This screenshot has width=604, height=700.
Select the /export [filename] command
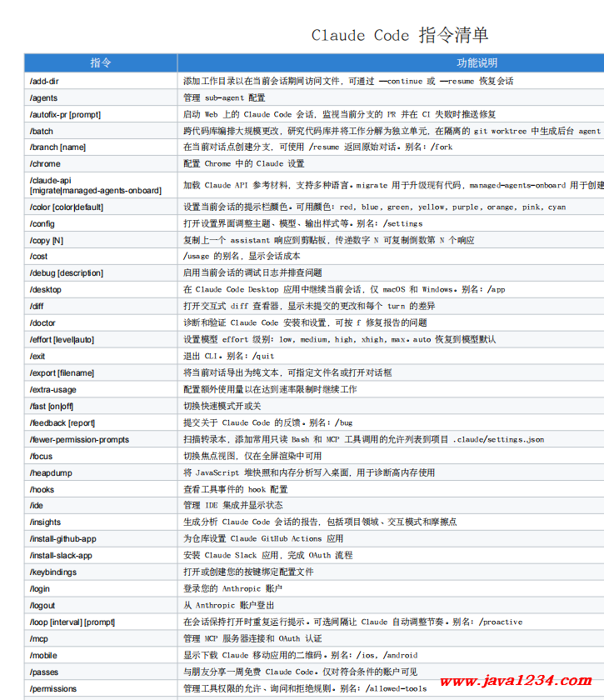click(62, 373)
